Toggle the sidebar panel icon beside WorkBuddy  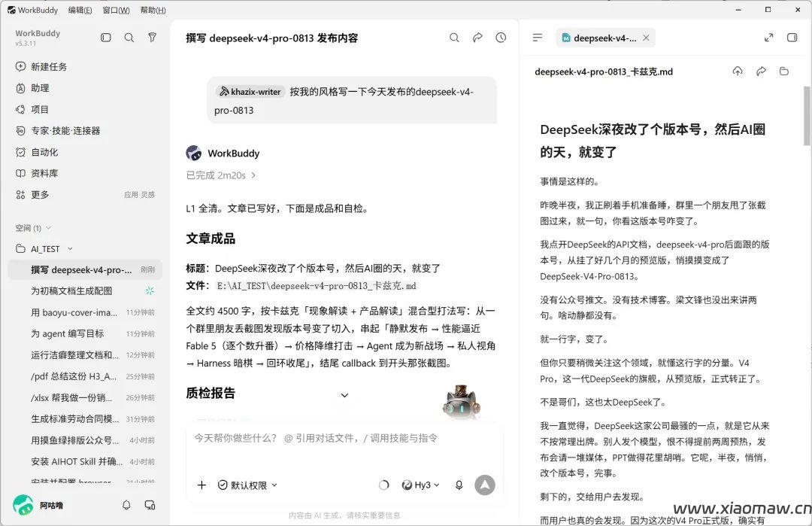coord(106,38)
